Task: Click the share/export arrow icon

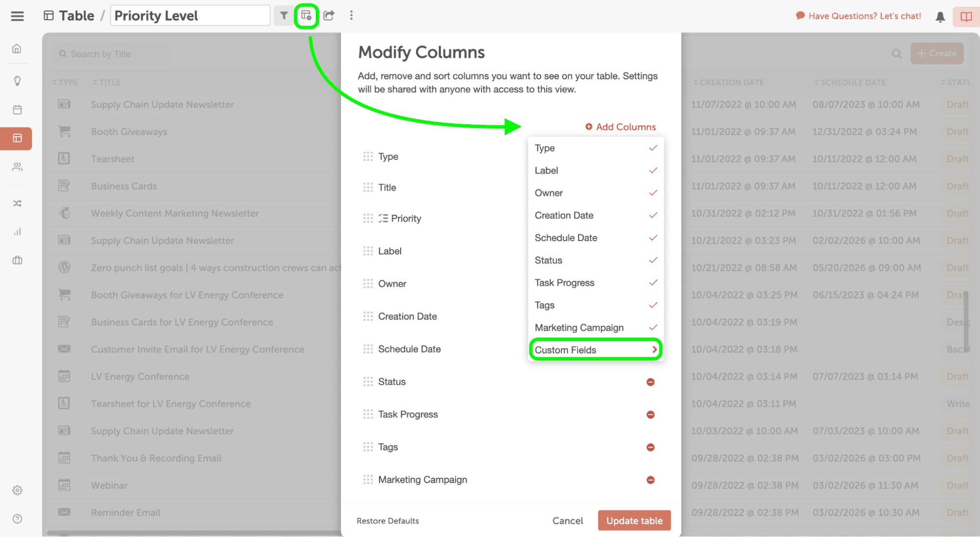Action: tap(329, 16)
